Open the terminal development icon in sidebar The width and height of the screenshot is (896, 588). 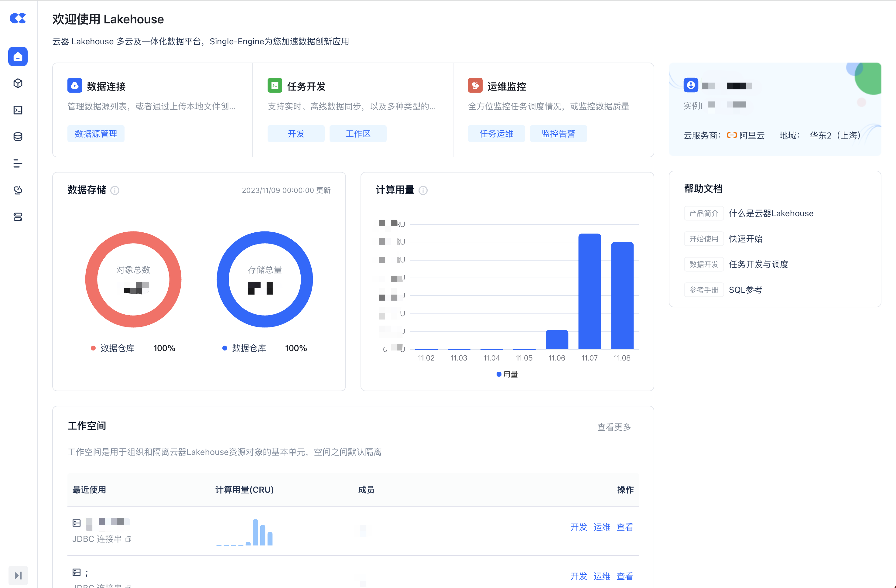point(18,110)
